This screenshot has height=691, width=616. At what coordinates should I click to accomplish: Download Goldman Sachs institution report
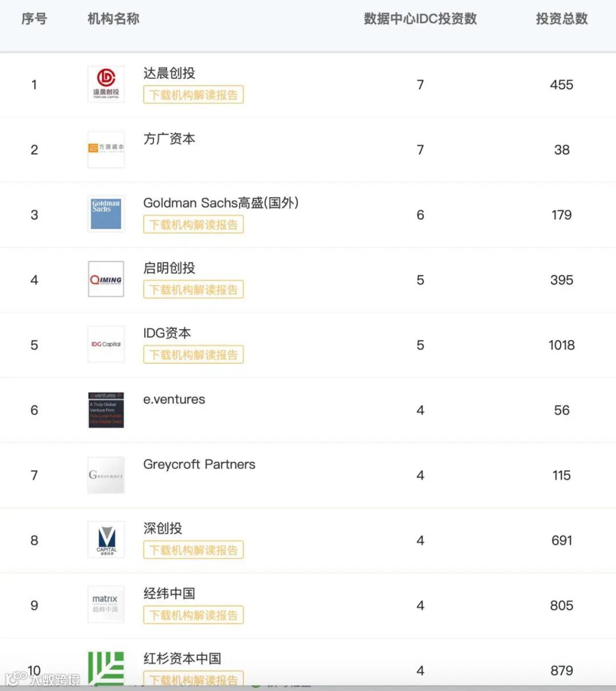tap(193, 225)
